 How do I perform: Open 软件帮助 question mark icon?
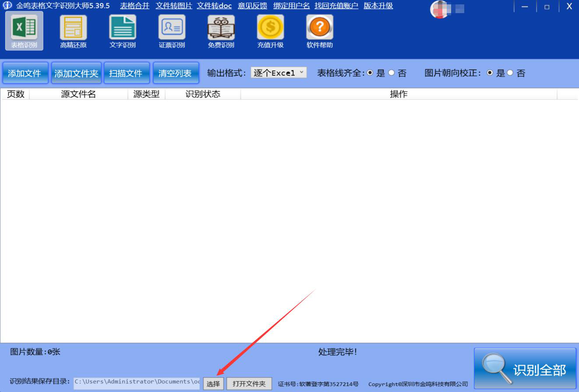(320, 31)
